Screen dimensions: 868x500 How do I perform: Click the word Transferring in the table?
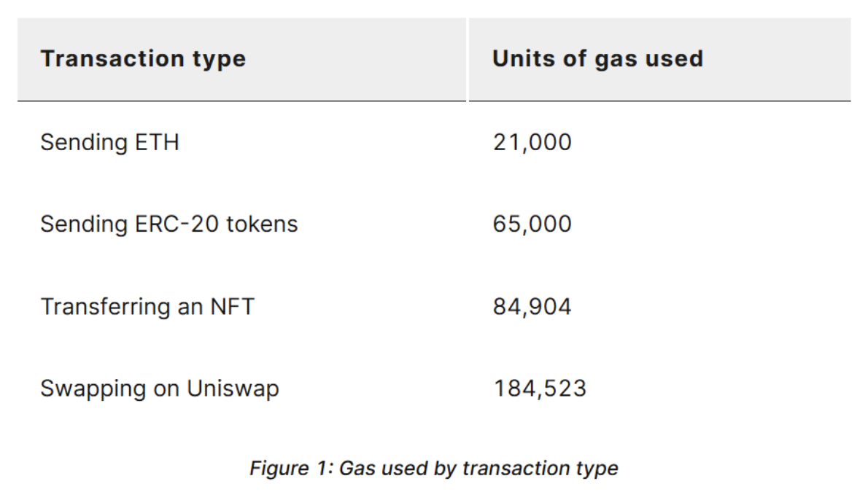(105, 307)
